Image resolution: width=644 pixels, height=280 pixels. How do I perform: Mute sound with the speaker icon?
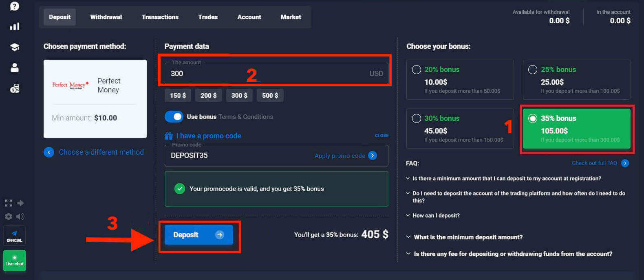tap(20, 217)
